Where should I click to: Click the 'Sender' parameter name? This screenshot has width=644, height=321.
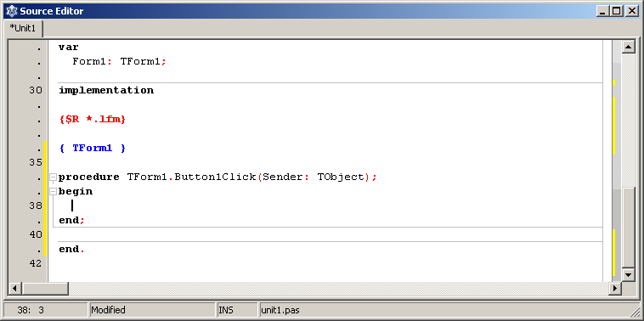(x=283, y=177)
